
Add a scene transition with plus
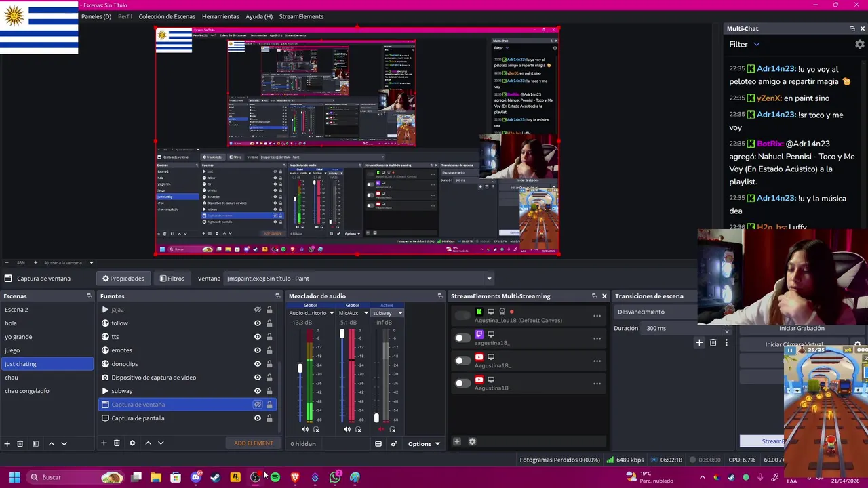point(699,343)
